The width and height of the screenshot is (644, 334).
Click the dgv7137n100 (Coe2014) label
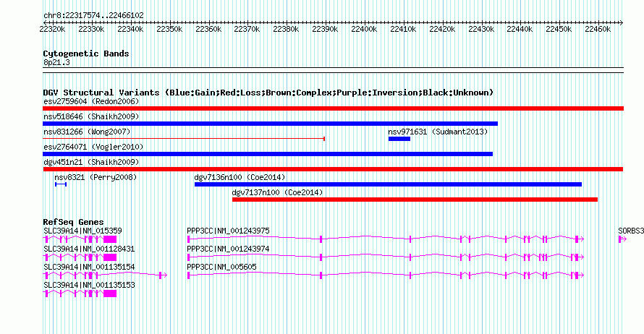[x=277, y=192]
